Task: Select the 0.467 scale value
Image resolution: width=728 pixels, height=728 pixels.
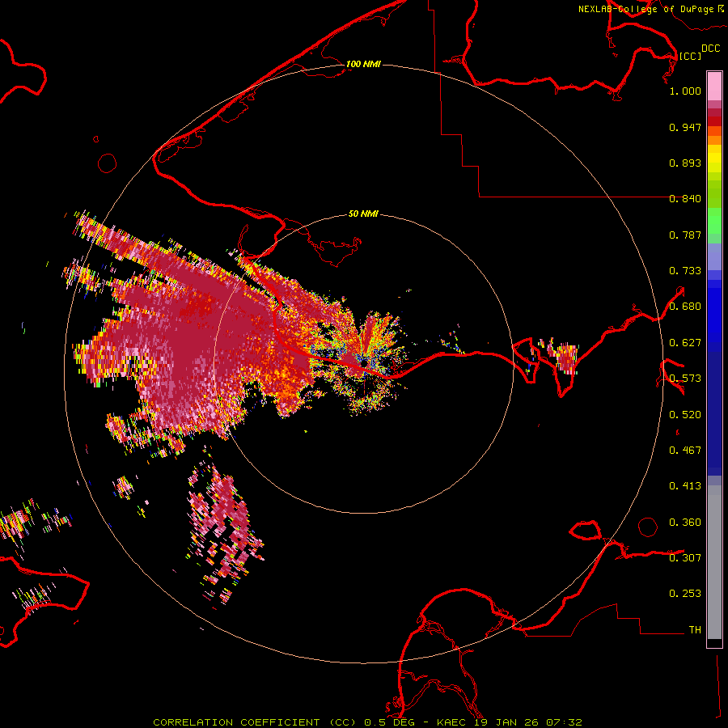Action: click(685, 451)
